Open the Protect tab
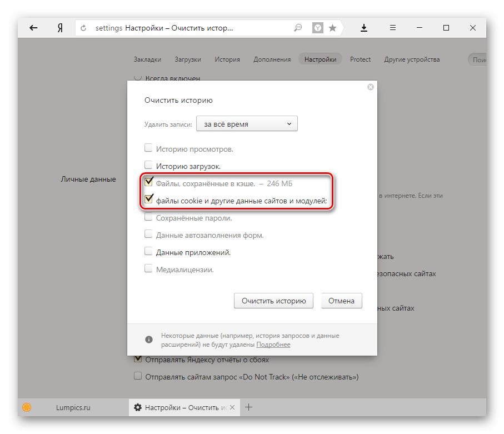Image resolution: width=504 pixels, height=434 pixels. 360,59
